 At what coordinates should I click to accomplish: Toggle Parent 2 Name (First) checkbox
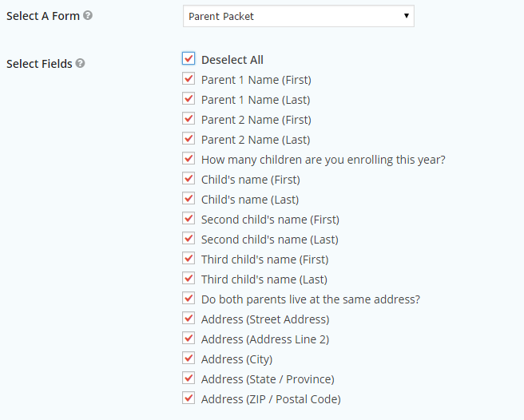(189, 118)
